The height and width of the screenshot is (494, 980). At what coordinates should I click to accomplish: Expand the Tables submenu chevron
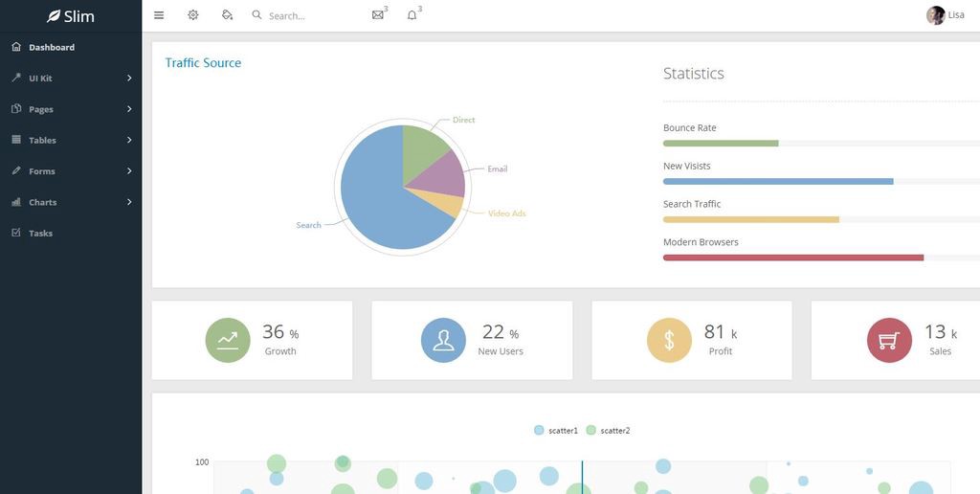click(x=129, y=140)
